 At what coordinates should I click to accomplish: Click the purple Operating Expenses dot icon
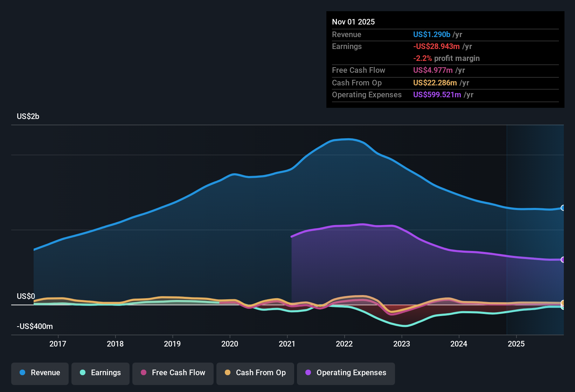coord(307,373)
